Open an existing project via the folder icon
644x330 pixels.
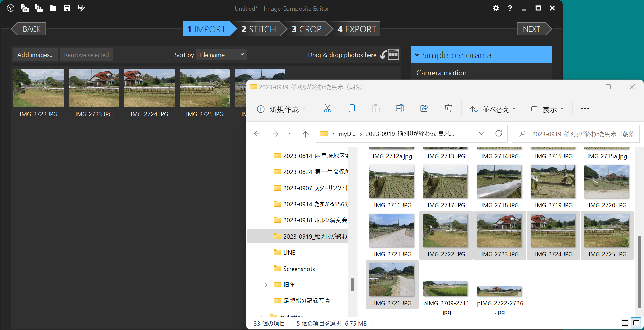pyautogui.click(x=53, y=8)
